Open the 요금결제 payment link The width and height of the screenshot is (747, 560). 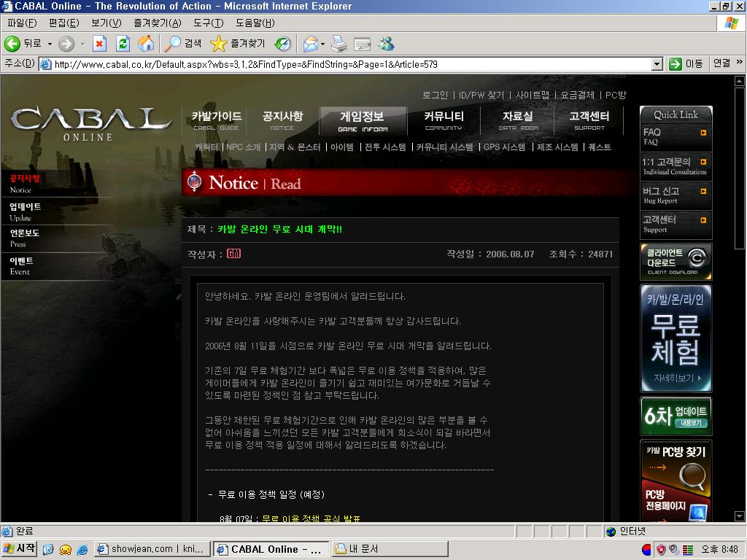(578, 96)
